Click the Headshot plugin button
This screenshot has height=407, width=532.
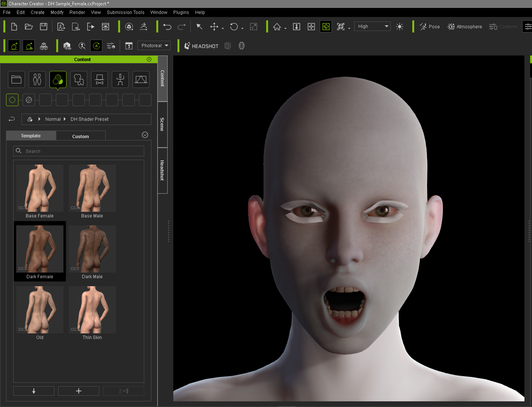(201, 46)
